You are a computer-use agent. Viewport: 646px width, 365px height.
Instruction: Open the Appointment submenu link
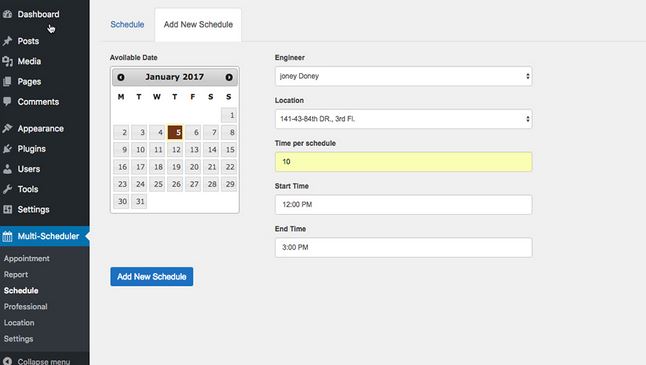27,258
